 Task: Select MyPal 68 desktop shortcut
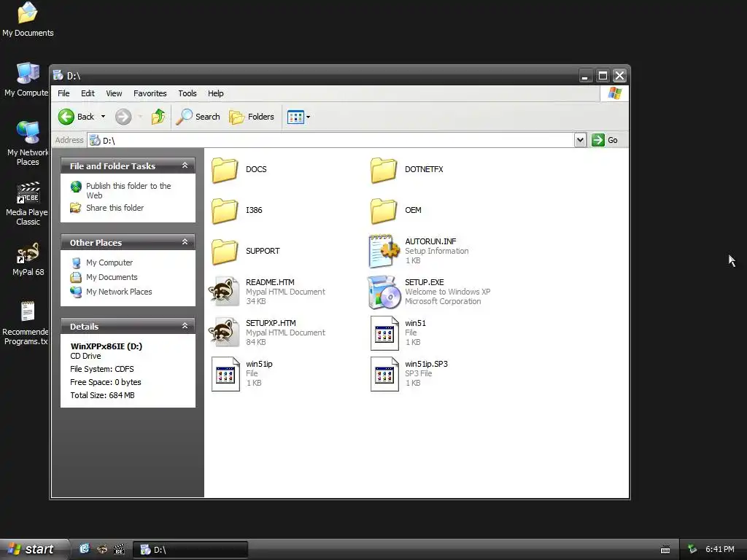[x=28, y=259]
